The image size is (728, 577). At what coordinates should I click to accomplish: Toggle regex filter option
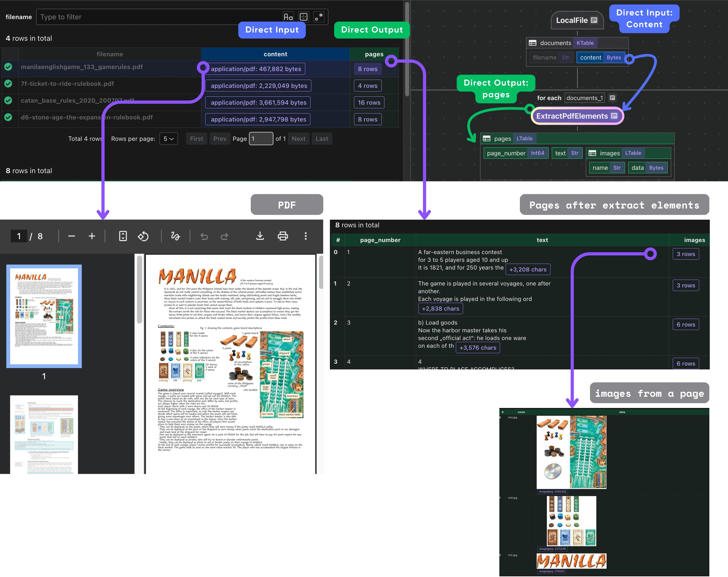click(319, 17)
